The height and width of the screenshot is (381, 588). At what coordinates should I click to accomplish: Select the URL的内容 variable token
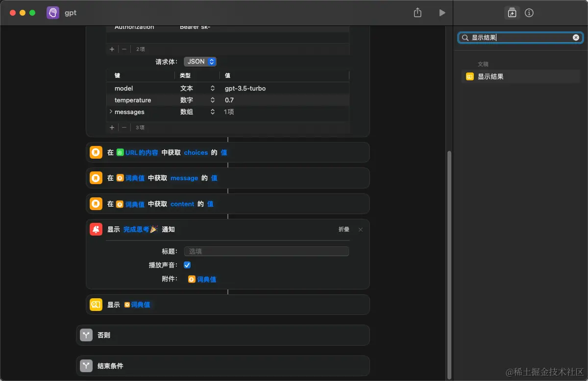137,153
